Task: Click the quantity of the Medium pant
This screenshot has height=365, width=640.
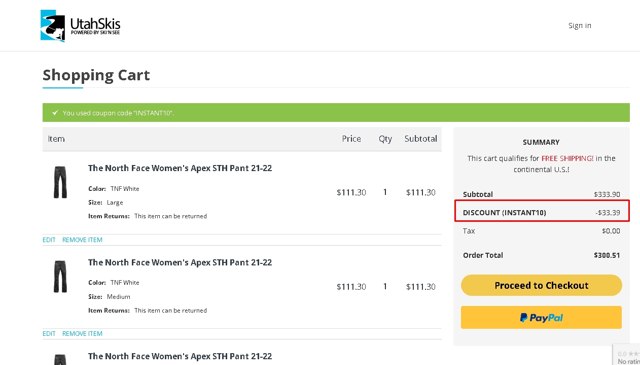Action: pyautogui.click(x=385, y=287)
